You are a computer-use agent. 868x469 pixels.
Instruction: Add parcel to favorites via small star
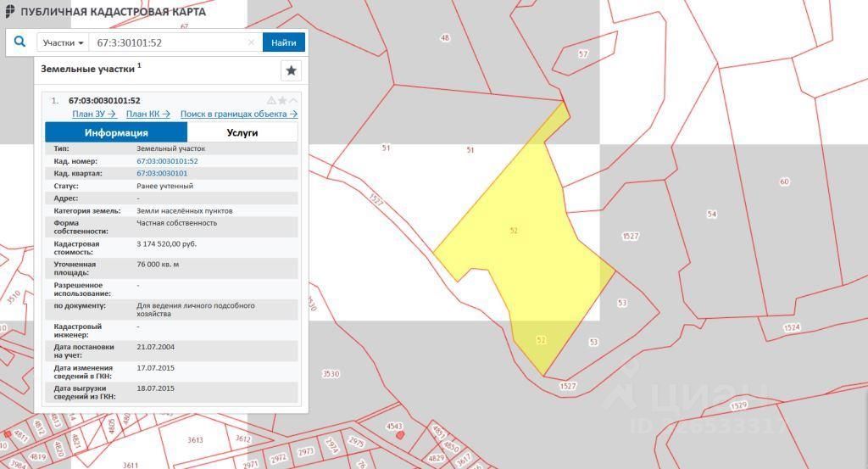(x=282, y=100)
